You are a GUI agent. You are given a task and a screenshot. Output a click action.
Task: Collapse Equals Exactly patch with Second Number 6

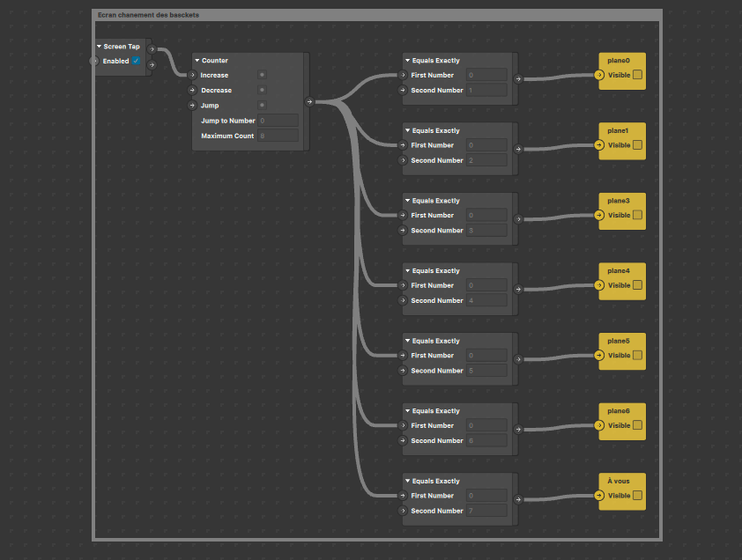pos(407,410)
